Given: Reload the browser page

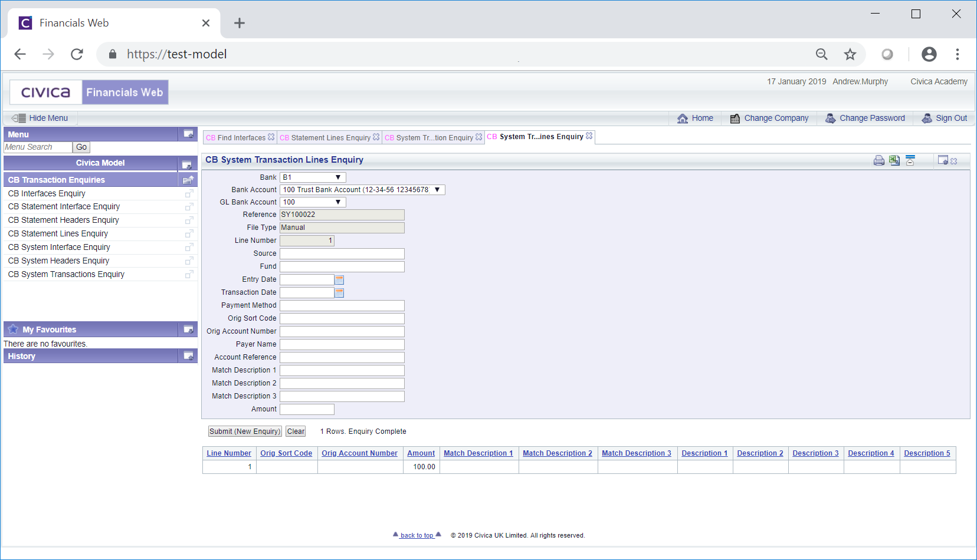Looking at the screenshot, I should (77, 54).
